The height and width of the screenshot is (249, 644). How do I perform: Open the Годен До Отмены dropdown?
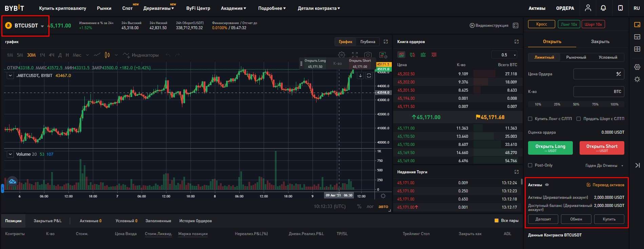(604, 166)
